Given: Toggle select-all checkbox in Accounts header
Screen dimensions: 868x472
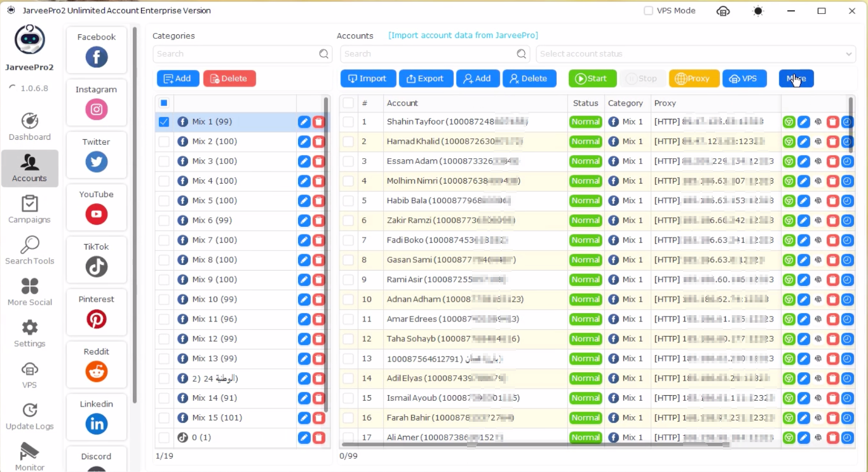Looking at the screenshot, I should 348,103.
